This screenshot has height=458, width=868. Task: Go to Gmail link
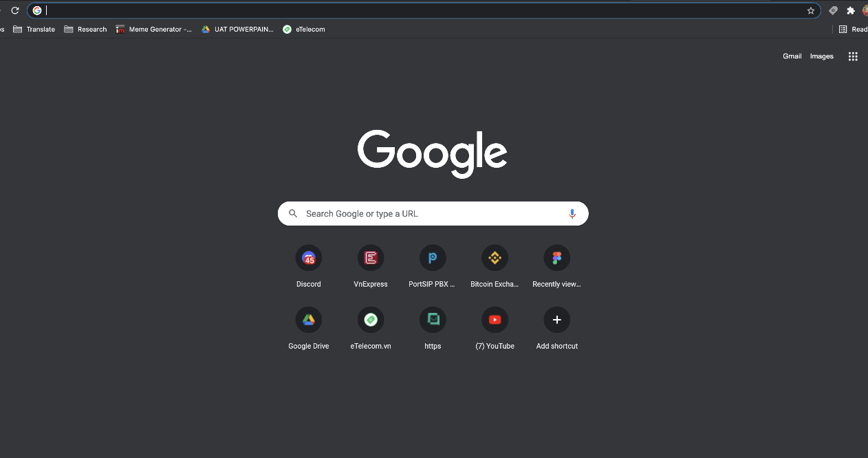[x=792, y=56]
